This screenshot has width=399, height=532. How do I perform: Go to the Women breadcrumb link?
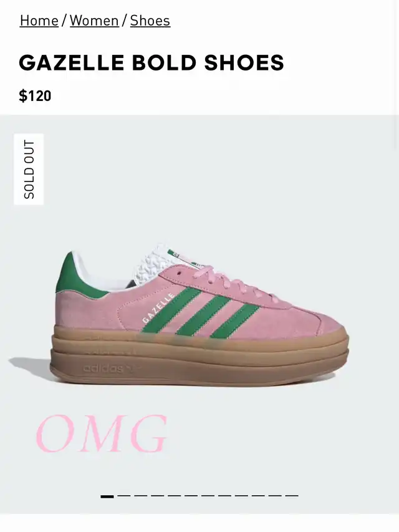click(x=94, y=21)
